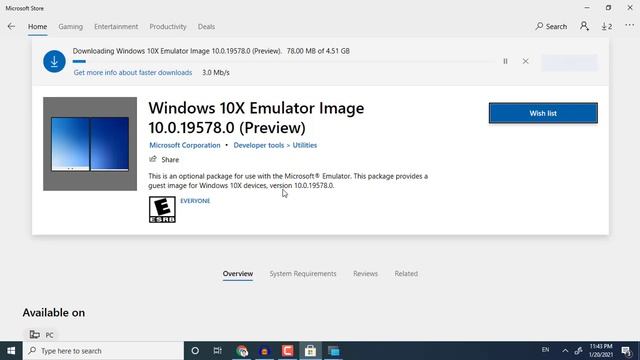Image resolution: width=640 pixels, height=360 pixels.
Task: Switch to the Gaming tab
Action: 70,27
